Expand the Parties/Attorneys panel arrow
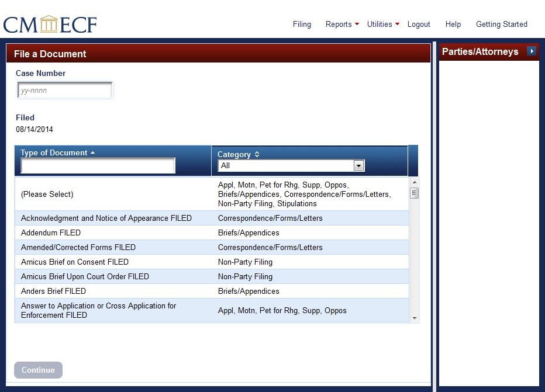This screenshot has width=545, height=392. coord(531,51)
